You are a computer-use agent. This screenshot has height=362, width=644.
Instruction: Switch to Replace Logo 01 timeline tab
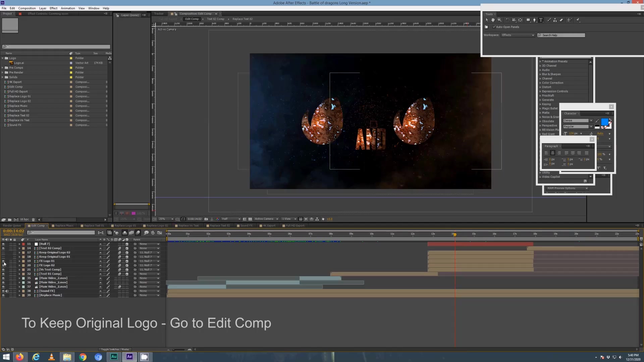pyautogui.click(x=125, y=226)
